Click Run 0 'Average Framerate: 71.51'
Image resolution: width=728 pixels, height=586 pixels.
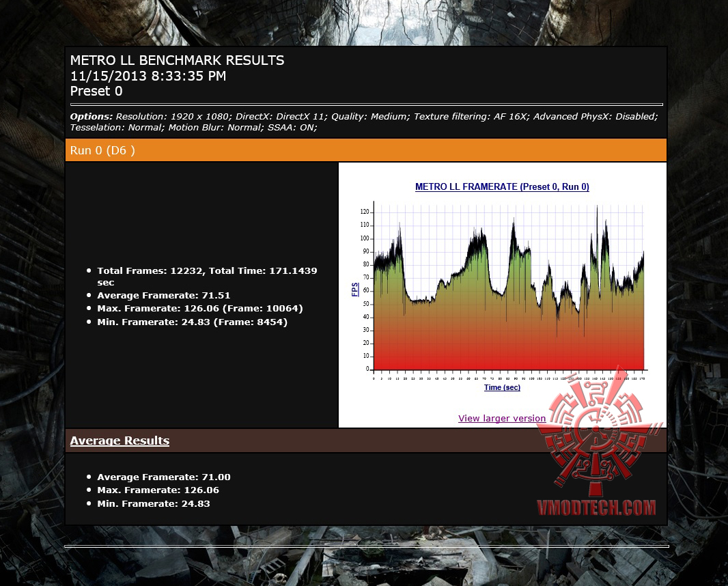click(x=163, y=295)
